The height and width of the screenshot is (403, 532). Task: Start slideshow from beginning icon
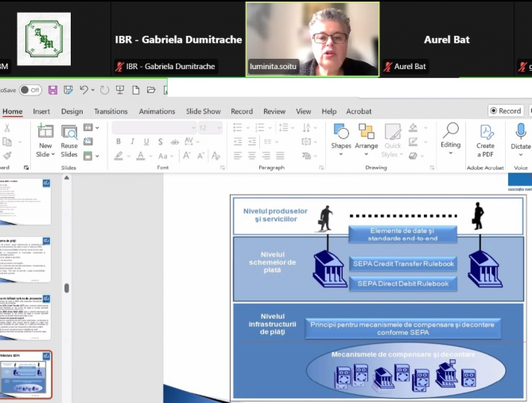(120, 90)
